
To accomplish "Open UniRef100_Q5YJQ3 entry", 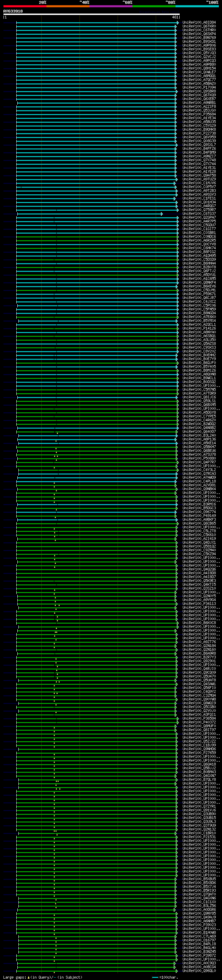I will point(199,53).
